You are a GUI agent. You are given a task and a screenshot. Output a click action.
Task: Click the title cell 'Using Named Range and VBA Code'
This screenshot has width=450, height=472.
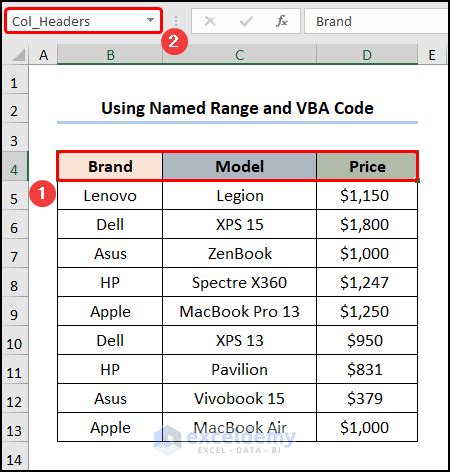coord(237,108)
